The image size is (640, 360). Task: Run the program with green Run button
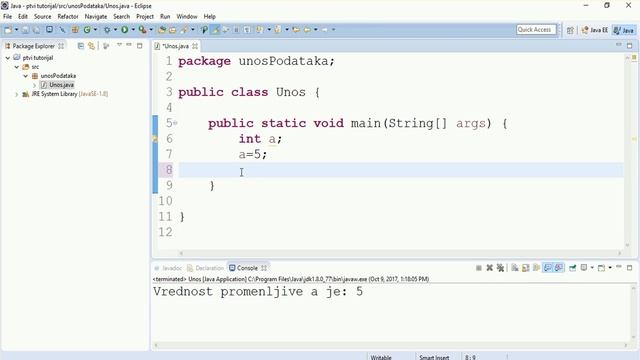(x=124, y=30)
